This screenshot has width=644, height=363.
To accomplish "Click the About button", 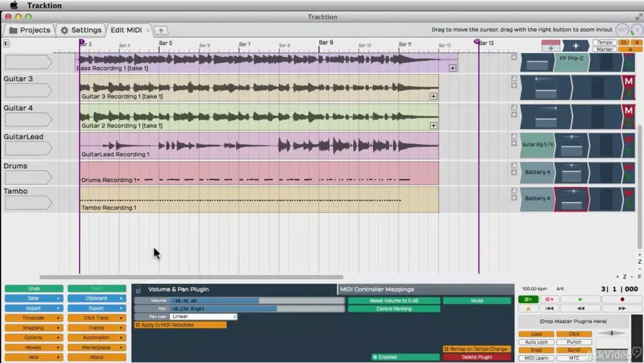I will [97, 357].
